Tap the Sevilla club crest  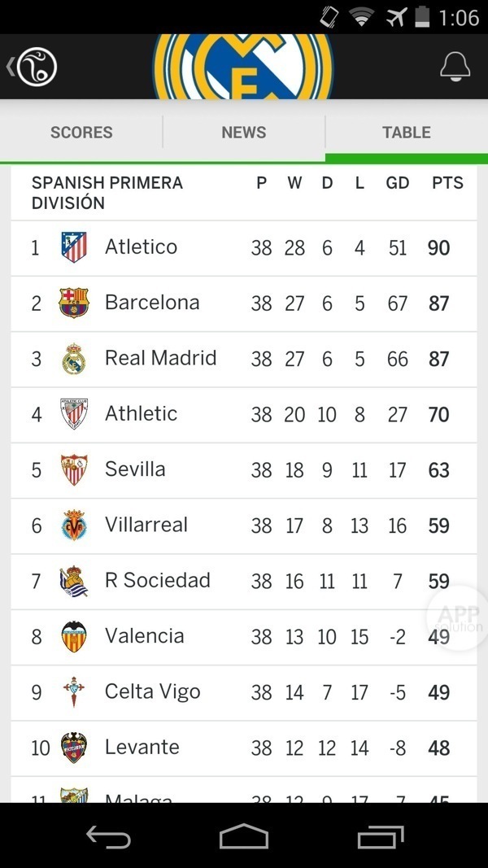click(74, 469)
